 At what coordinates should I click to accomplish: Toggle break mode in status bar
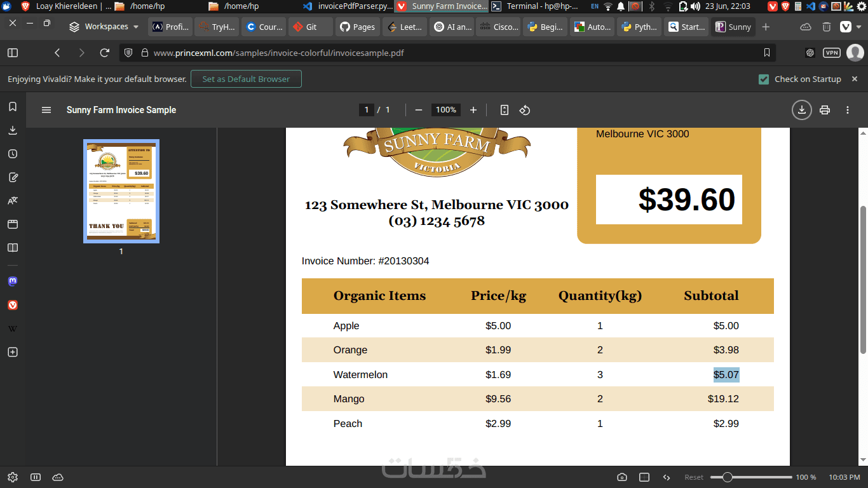tap(36, 477)
